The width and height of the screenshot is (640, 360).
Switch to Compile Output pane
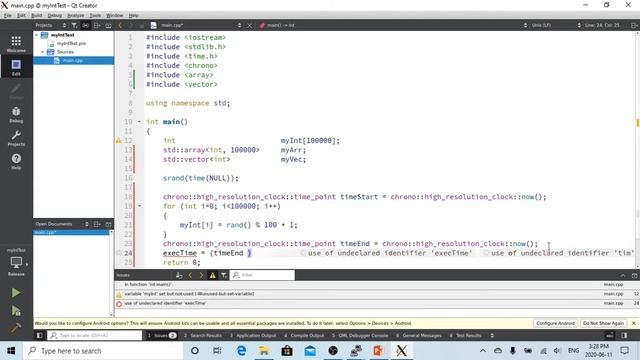pos(304,336)
